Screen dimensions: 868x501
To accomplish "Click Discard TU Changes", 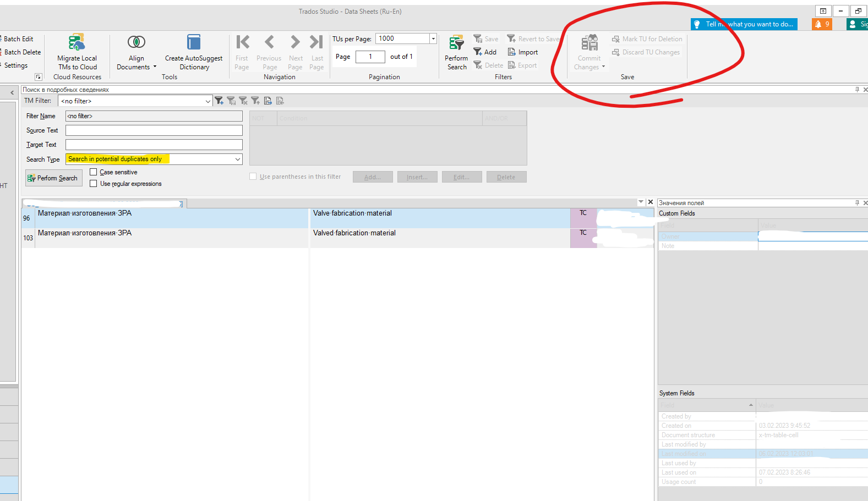I will point(646,52).
